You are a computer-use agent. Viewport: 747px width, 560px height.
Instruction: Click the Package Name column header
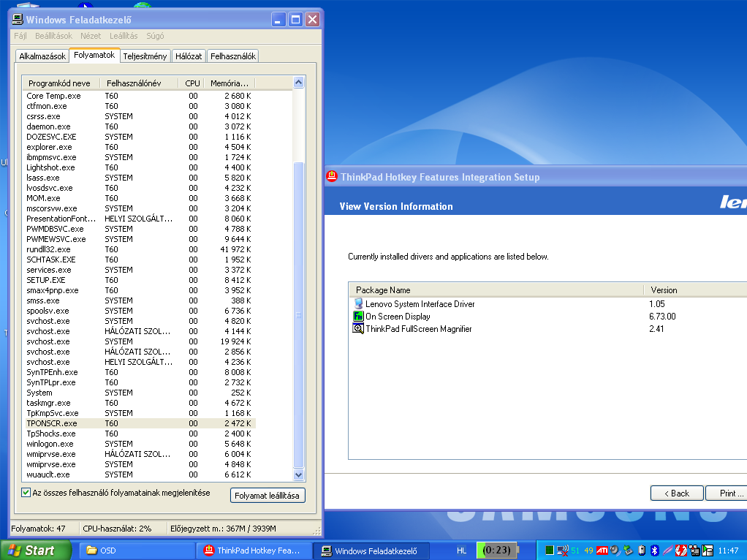[496, 290]
